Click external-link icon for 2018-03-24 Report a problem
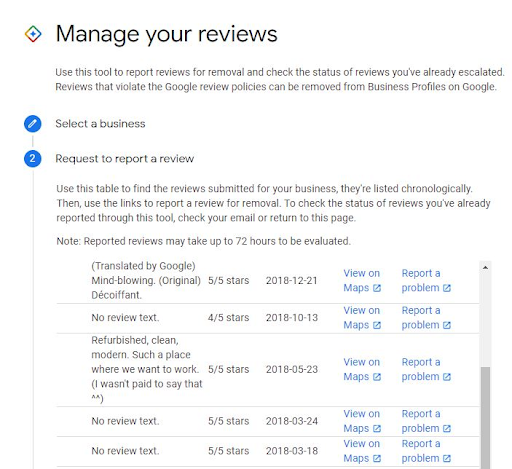Image resolution: width=512 pixels, height=469 pixels. pos(447,429)
